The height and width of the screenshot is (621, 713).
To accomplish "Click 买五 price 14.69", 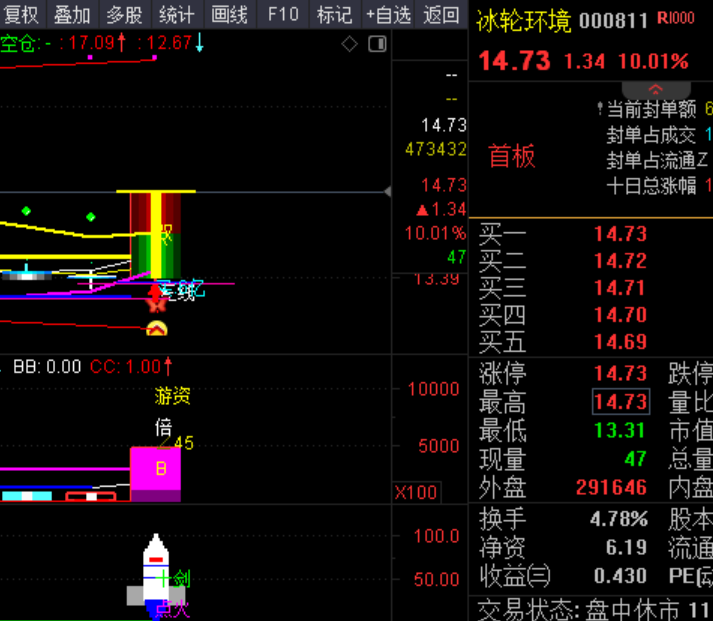I will pyautogui.click(x=621, y=342).
